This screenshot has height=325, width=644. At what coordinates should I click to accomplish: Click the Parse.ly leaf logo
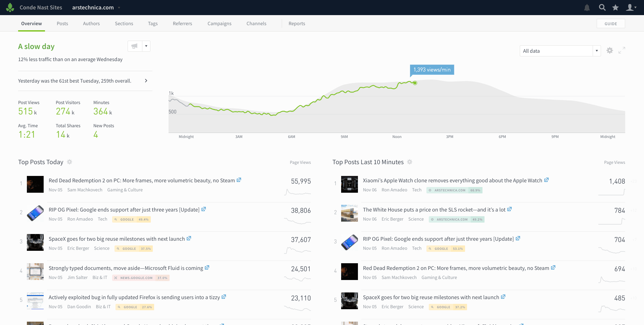pyautogui.click(x=10, y=7)
